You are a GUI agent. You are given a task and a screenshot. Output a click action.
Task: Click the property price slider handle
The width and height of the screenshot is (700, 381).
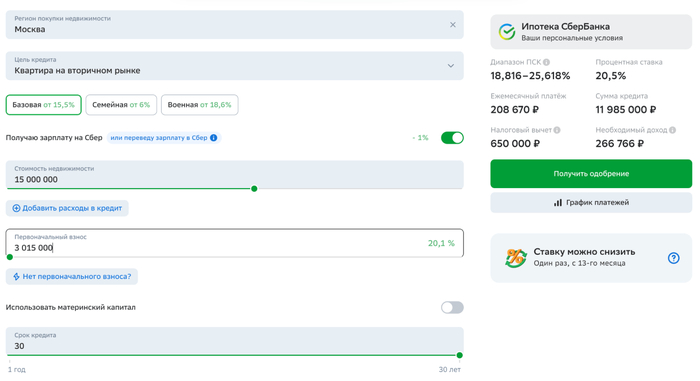coord(254,189)
